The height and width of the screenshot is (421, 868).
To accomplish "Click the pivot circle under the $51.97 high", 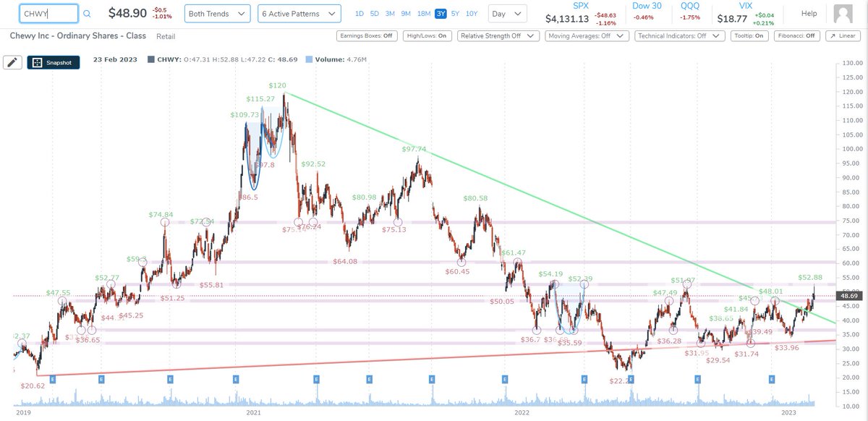I will (686, 285).
